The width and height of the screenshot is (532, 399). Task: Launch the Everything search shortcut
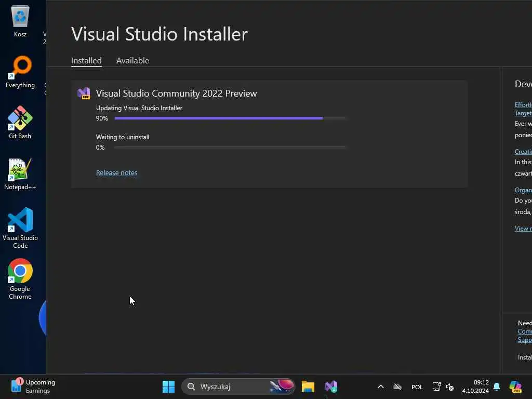(20, 72)
